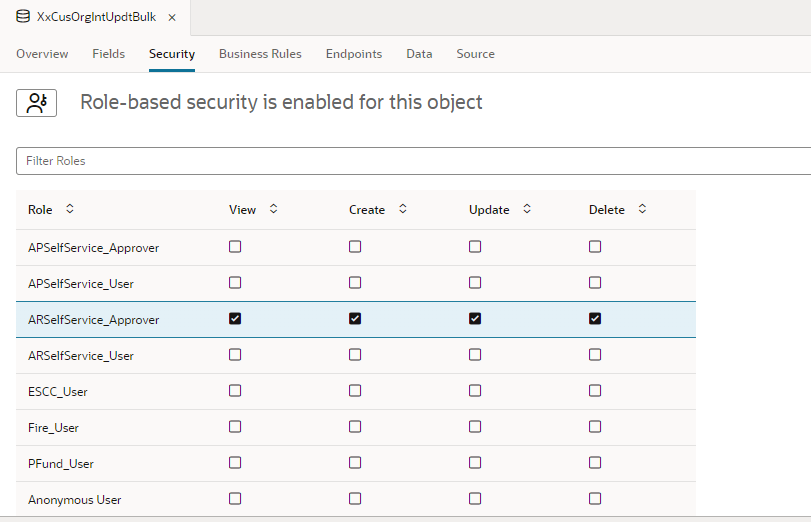Sort the Delete column

coord(642,209)
